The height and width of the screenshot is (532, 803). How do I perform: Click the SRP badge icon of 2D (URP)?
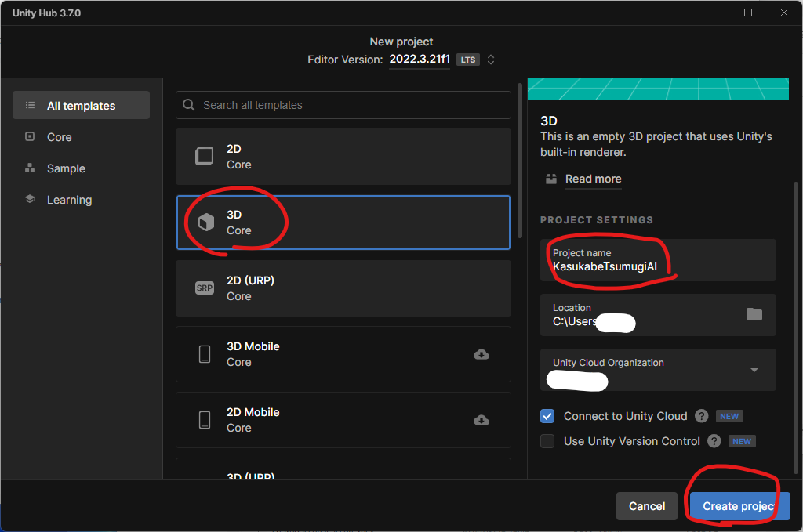(x=205, y=288)
